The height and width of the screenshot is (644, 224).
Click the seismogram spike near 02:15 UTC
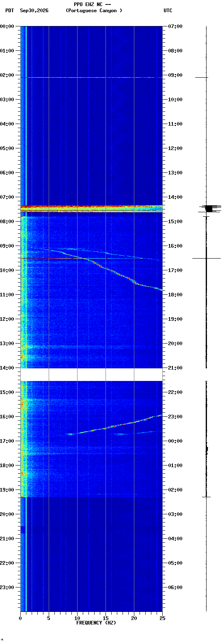[207, 497]
